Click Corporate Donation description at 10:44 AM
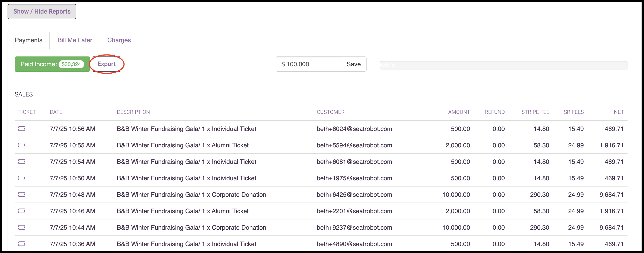 tap(192, 228)
